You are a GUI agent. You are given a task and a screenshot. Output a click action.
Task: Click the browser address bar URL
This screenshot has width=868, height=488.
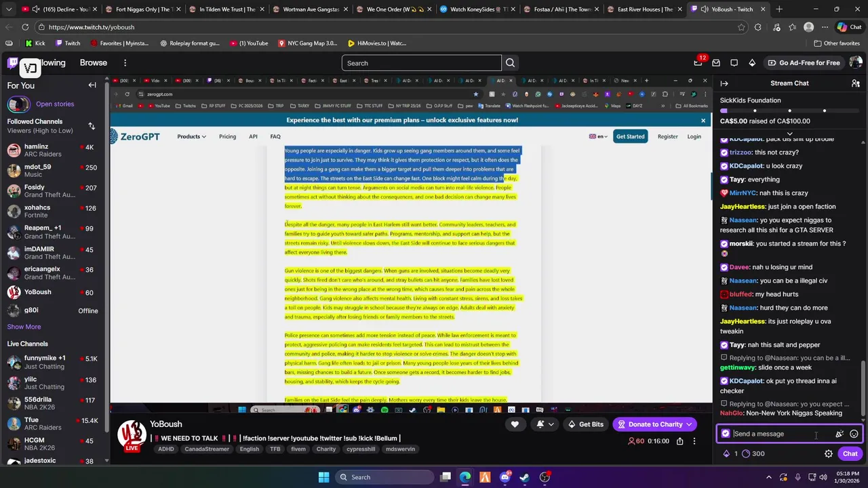pos(92,27)
